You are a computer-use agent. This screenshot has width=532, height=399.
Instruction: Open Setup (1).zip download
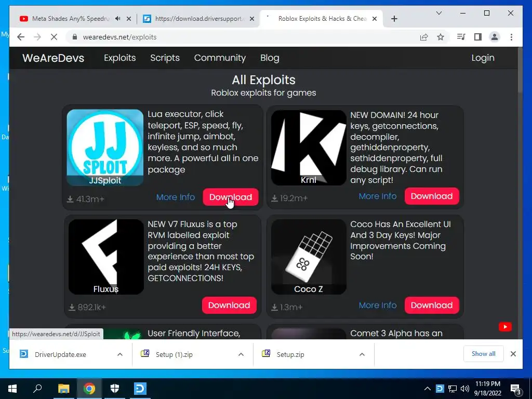[x=174, y=354]
